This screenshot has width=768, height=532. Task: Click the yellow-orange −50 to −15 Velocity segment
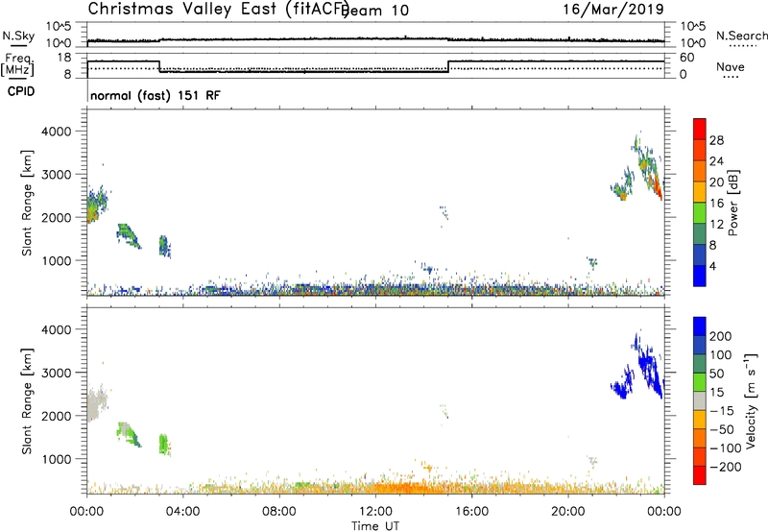tap(700, 420)
